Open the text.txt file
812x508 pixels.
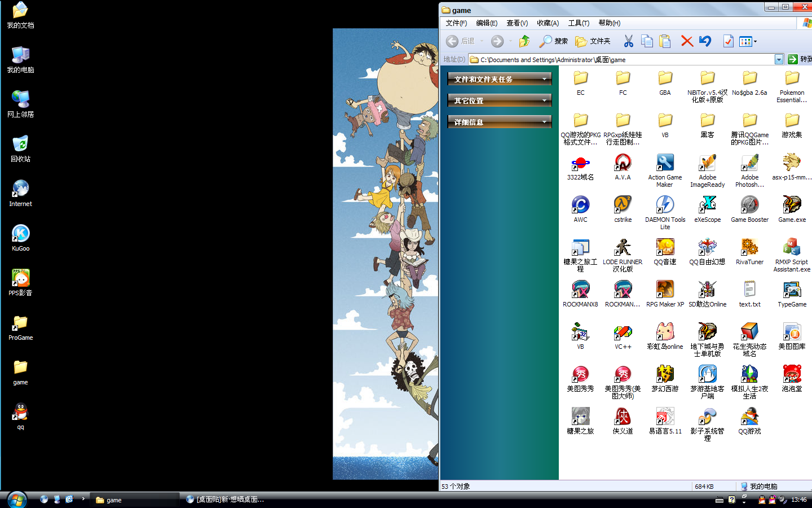(x=749, y=294)
